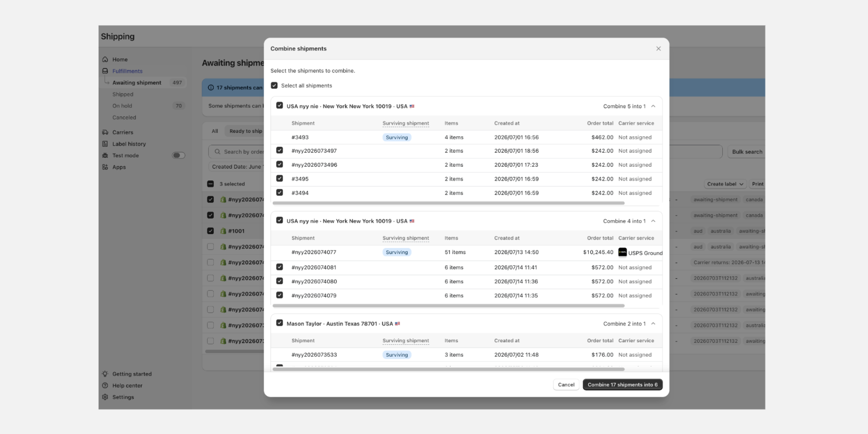Uncheck shipment #nyy2026073497 checkbox
868x434 pixels.
click(279, 150)
